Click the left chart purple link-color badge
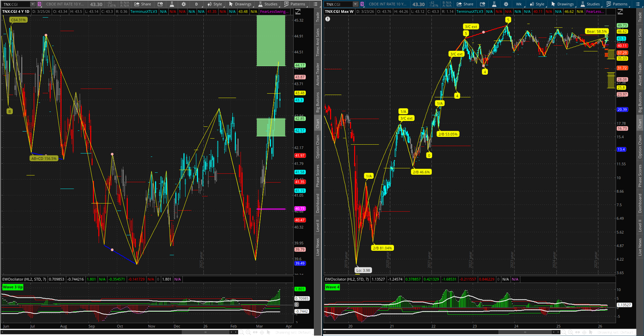 click(x=39, y=4)
